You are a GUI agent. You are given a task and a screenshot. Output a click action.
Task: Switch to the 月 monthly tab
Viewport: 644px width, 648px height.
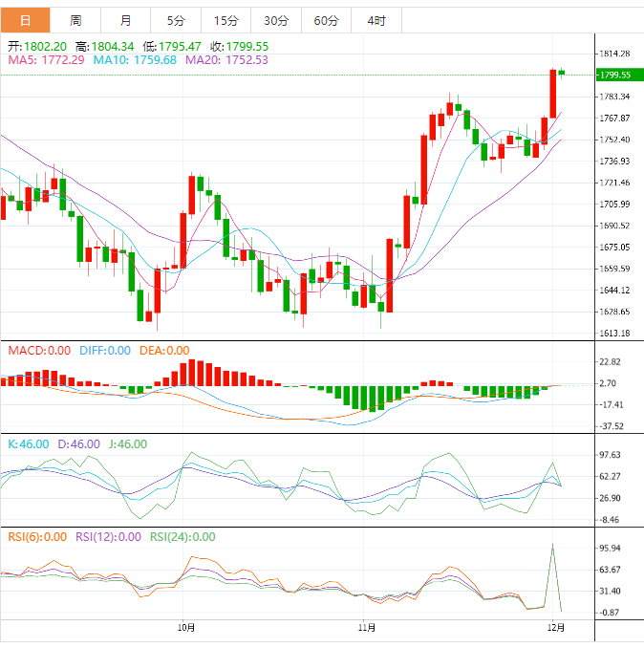pos(125,20)
